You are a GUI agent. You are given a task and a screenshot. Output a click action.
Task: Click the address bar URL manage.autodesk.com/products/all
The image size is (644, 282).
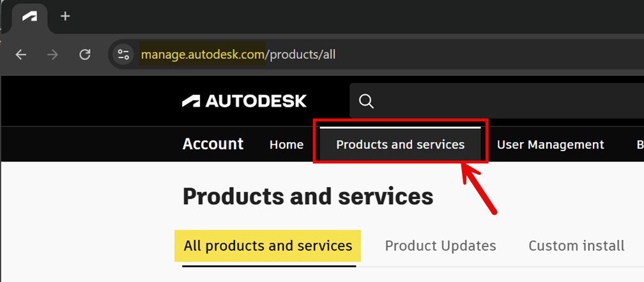[238, 54]
